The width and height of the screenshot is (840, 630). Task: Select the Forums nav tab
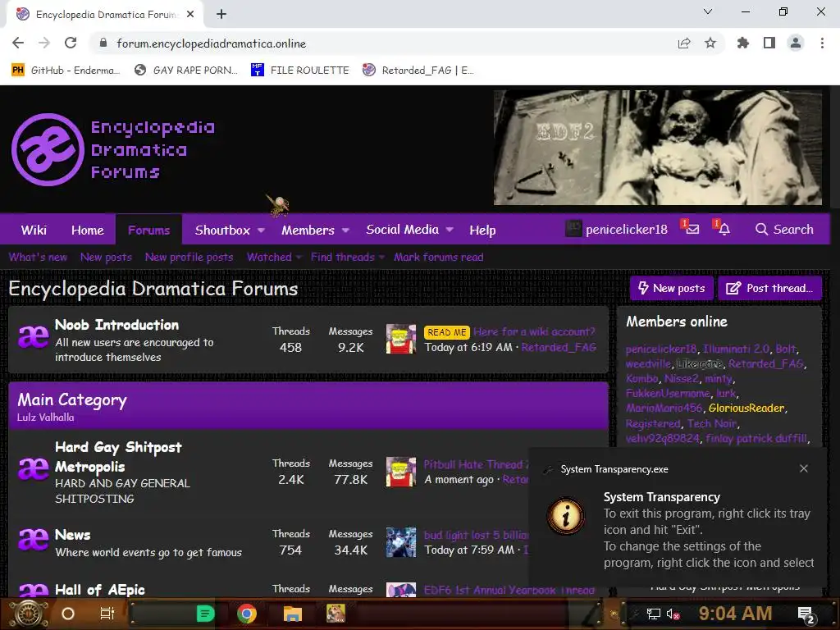tap(149, 230)
